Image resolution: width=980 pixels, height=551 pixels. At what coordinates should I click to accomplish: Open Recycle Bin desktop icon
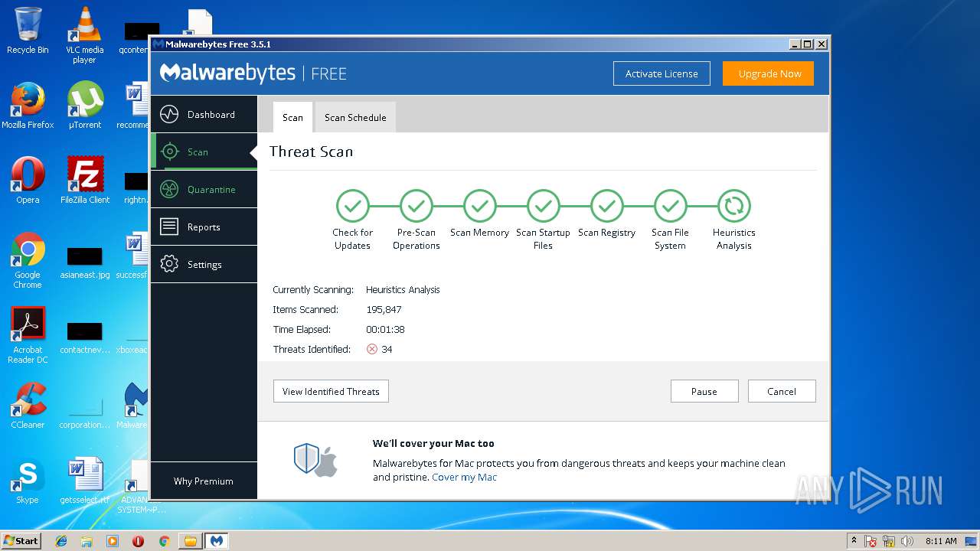[28, 31]
